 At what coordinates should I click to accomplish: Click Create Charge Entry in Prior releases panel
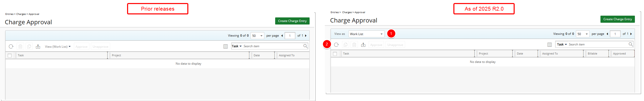(x=292, y=21)
